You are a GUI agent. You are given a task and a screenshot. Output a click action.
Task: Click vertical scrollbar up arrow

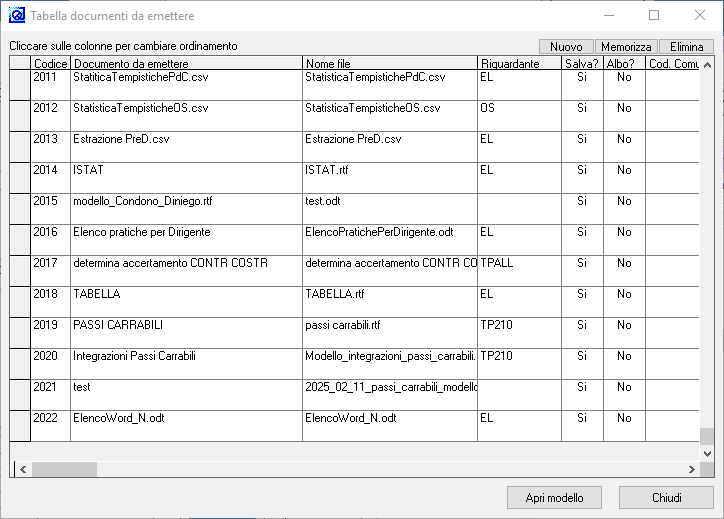(x=707, y=65)
